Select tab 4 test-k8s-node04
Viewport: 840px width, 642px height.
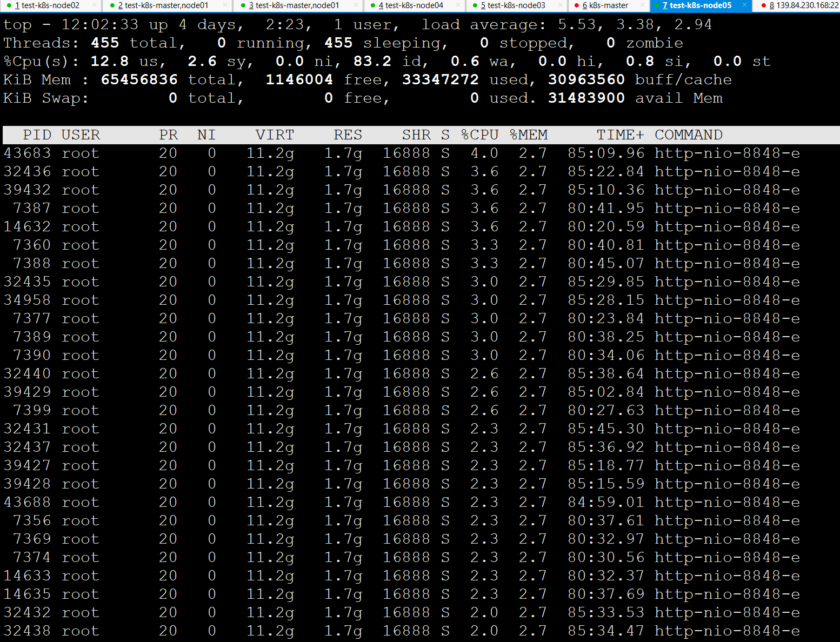tap(414, 5)
